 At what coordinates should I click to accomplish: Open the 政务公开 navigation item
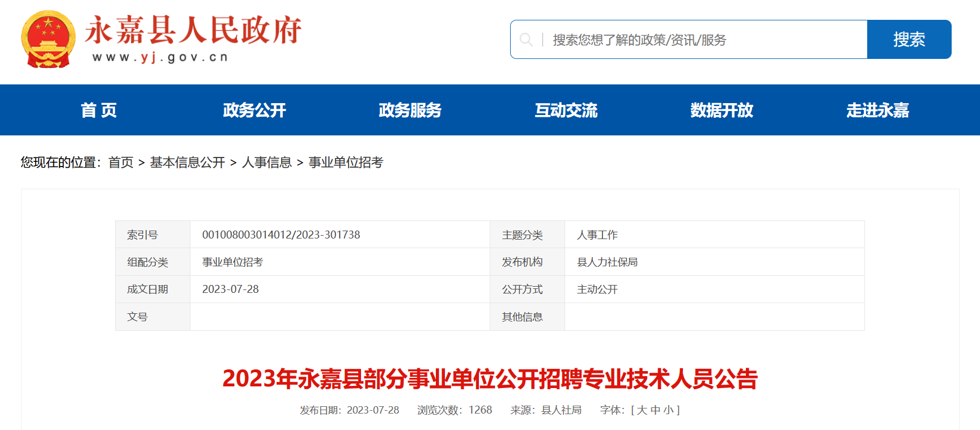pos(254,110)
